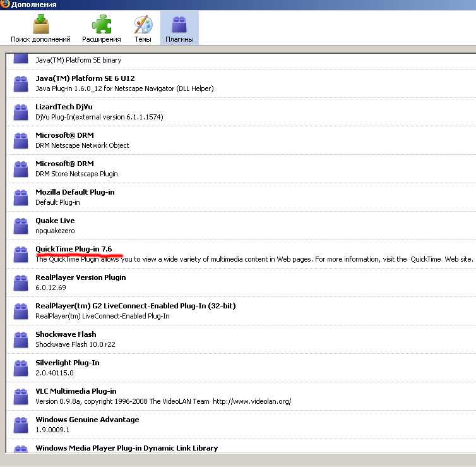The image size is (476, 467).
Task: Select the Quake Live plugin title
Action: [55, 221]
